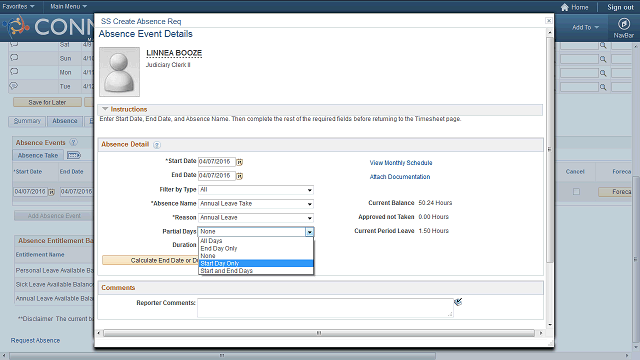Switch to the Summary tab

27,121
